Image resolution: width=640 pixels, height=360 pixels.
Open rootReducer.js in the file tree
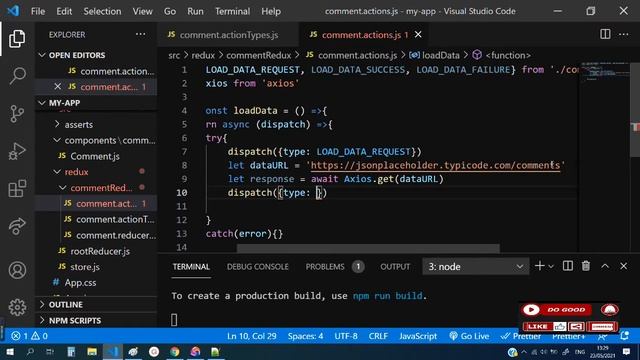pos(100,251)
